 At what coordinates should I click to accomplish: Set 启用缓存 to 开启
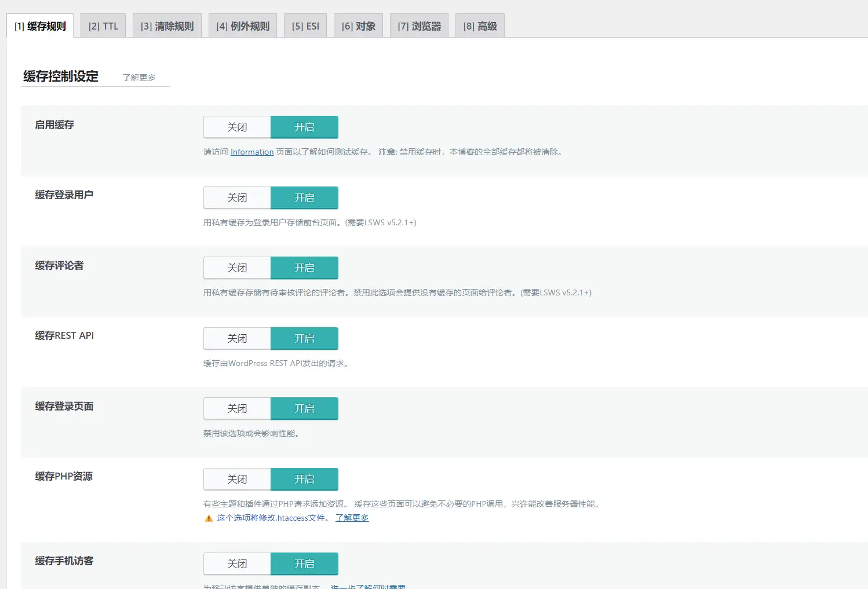[304, 127]
